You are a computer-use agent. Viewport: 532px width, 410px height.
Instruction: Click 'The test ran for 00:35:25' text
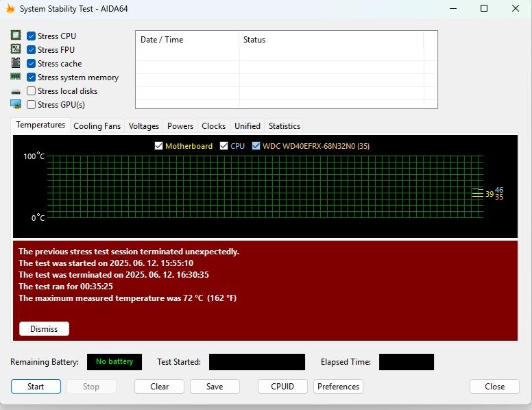point(66,287)
